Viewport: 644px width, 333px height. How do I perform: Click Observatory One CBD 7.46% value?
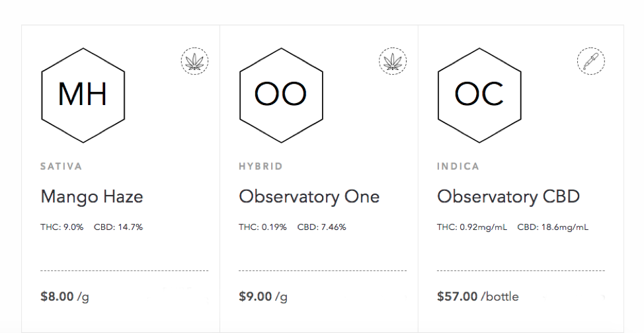(321, 227)
